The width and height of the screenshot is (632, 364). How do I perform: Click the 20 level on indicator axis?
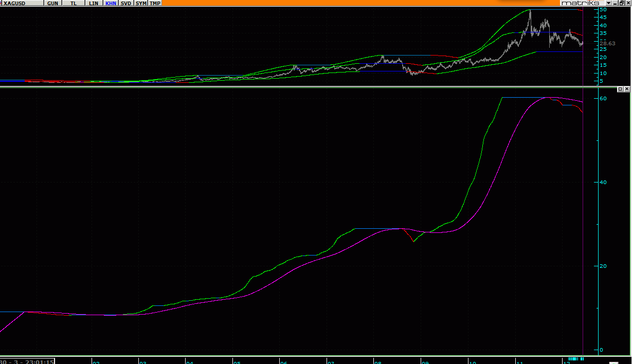click(x=603, y=266)
